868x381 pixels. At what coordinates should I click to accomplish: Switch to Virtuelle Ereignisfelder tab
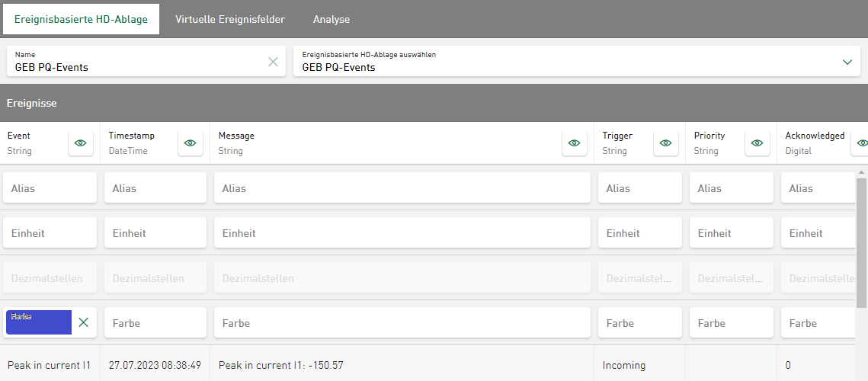click(230, 19)
